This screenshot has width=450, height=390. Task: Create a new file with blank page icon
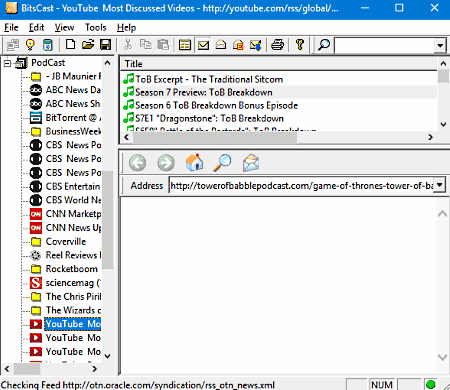point(70,45)
